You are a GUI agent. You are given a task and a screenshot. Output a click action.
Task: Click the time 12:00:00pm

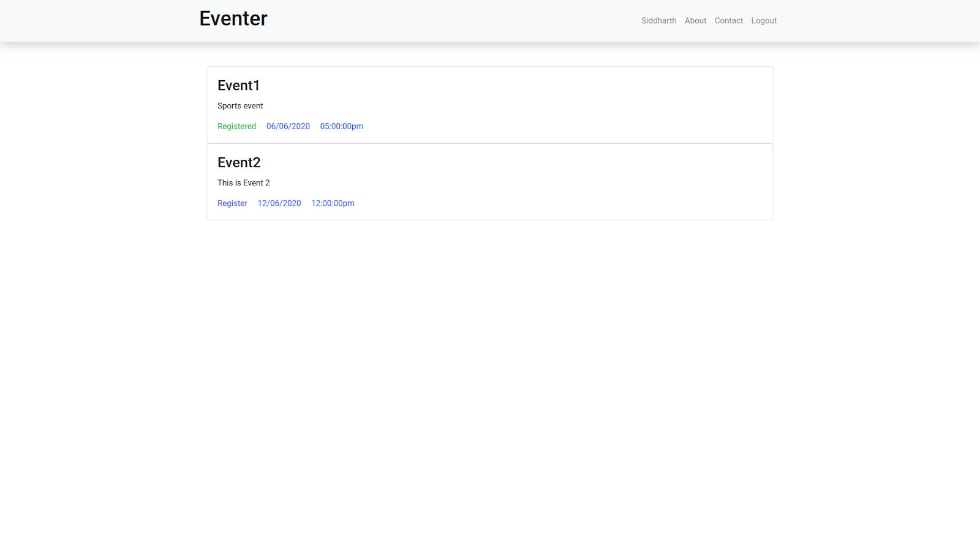(x=333, y=203)
